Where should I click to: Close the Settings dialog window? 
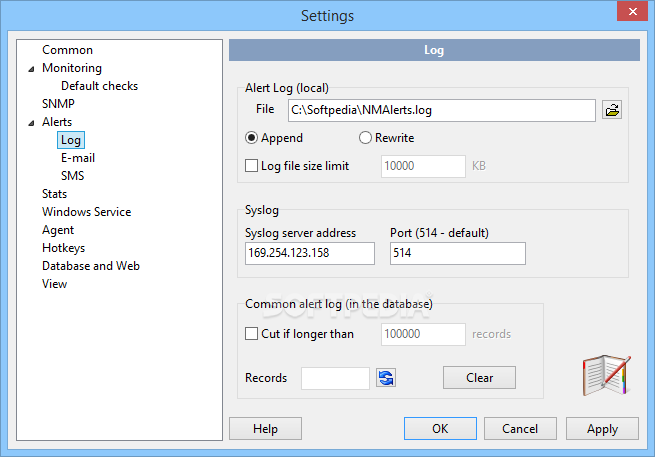632,11
